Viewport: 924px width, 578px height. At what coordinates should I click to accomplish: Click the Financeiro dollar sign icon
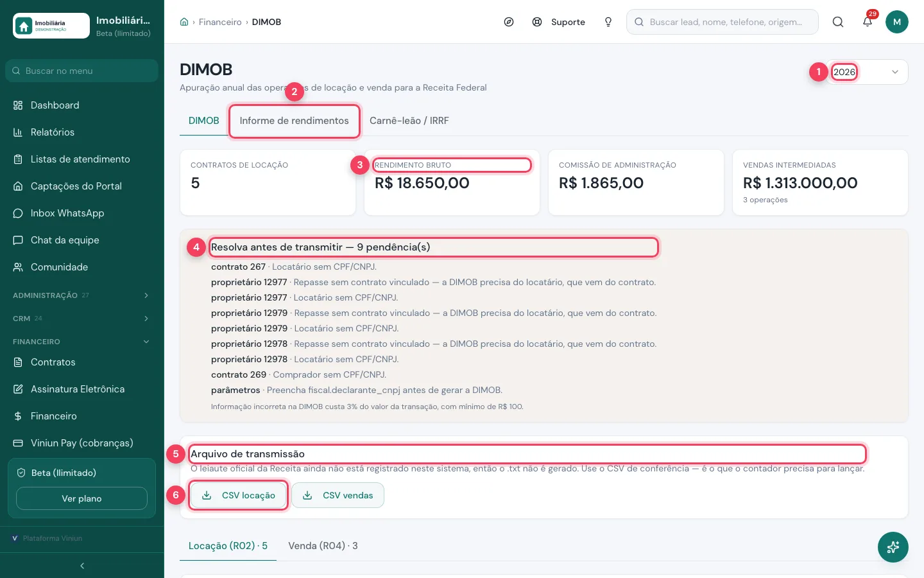pyautogui.click(x=18, y=416)
